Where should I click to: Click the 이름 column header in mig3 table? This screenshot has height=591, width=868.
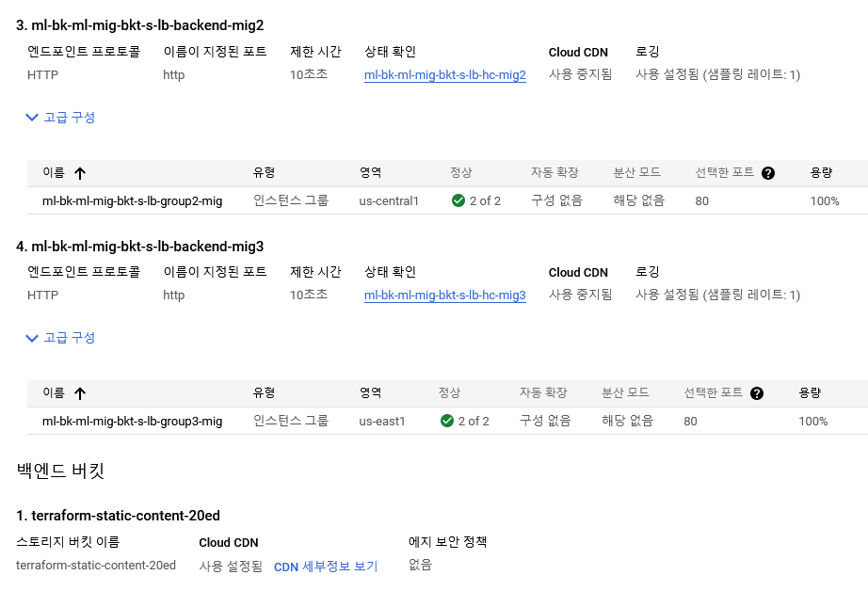pos(54,393)
